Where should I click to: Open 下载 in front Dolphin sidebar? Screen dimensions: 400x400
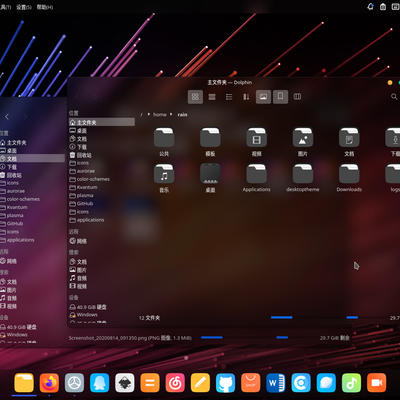pyautogui.click(x=102, y=147)
